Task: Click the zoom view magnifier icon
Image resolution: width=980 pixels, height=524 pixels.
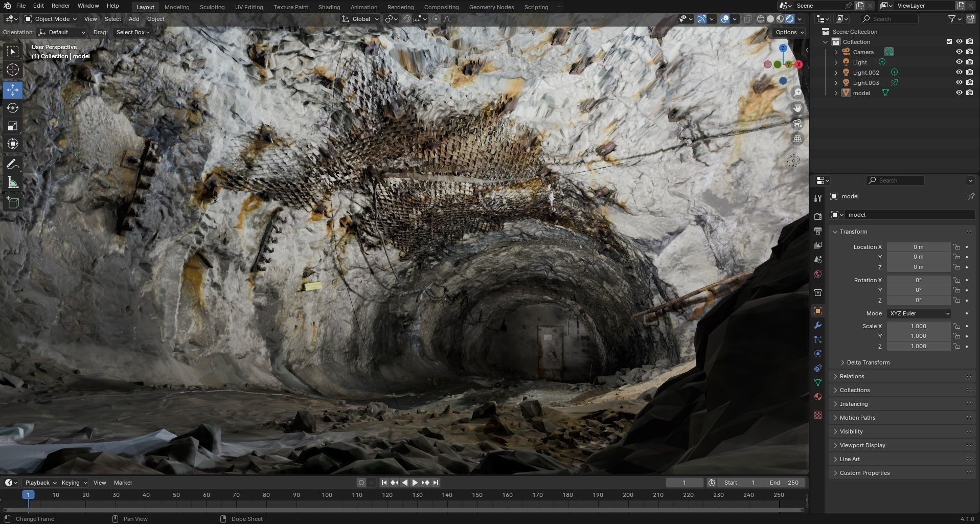Action: click(797, 93)
